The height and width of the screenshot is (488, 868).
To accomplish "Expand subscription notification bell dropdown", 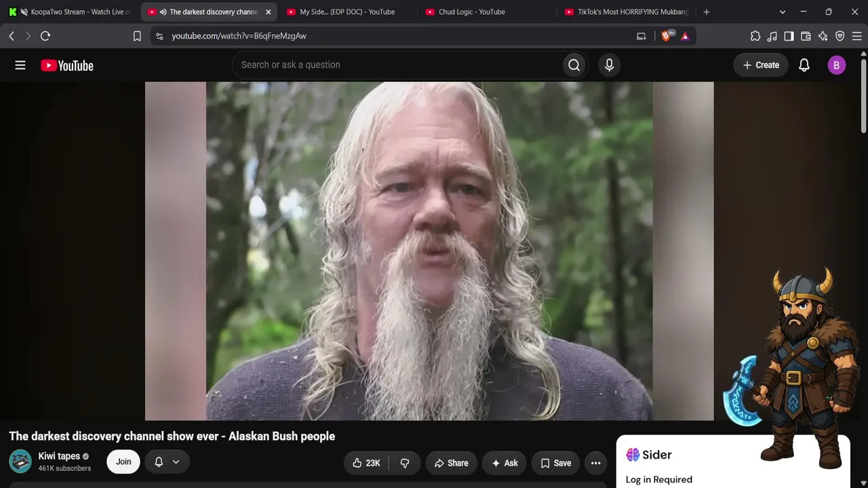I will pyautogui.click(x=167, y=462).
